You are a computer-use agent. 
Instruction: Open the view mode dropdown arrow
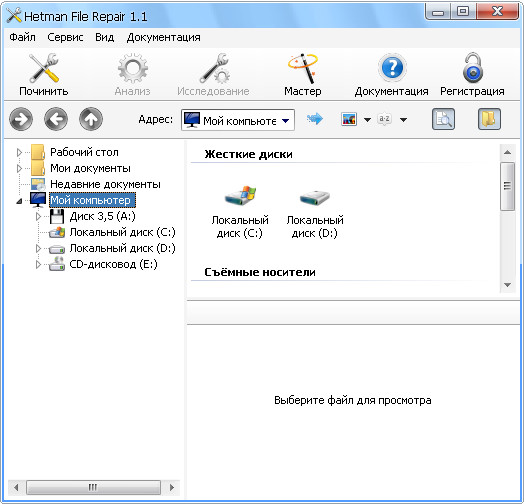(367, 120)
